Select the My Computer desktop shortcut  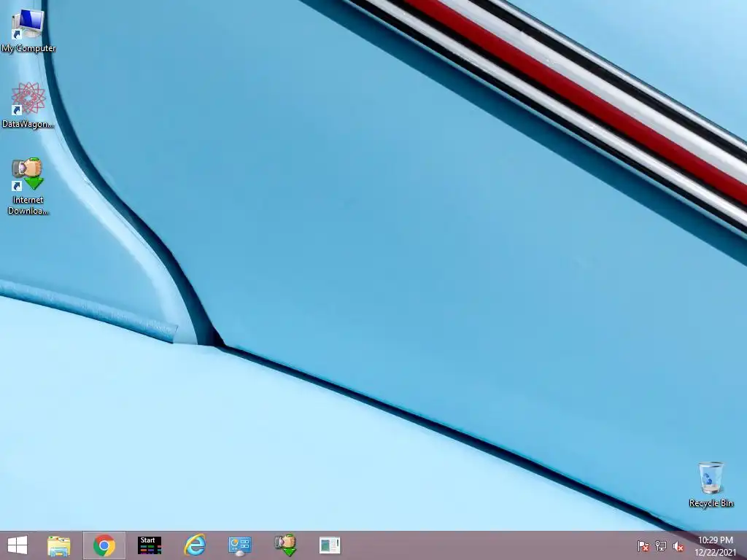(x=28, y=30)
